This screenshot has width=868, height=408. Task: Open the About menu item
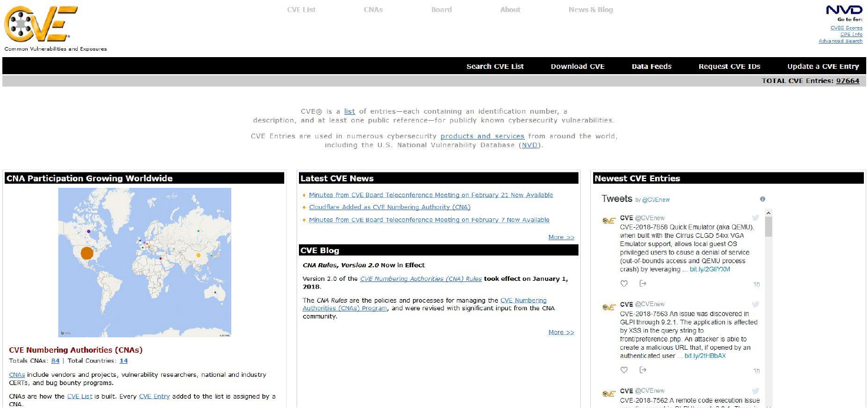(x=510, y=9)
